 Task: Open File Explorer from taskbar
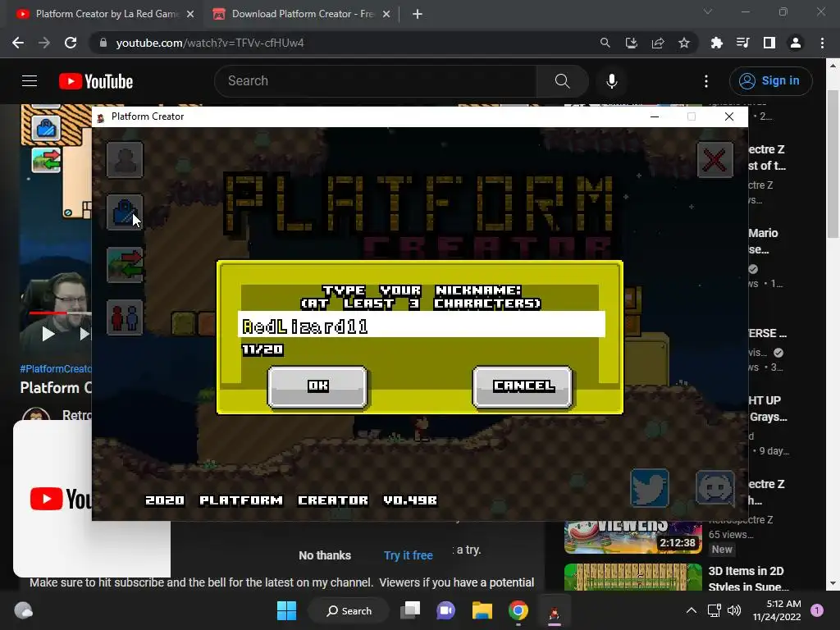(x=482, y=610)
